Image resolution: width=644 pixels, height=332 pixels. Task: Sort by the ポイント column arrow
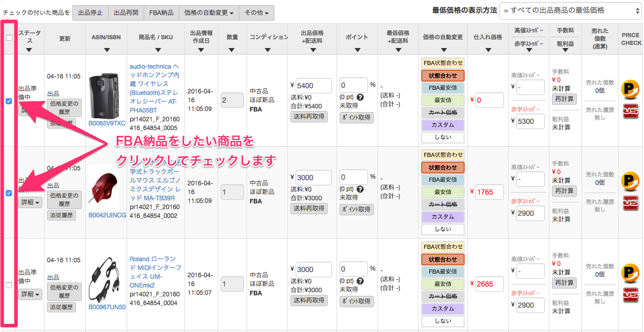358,50
